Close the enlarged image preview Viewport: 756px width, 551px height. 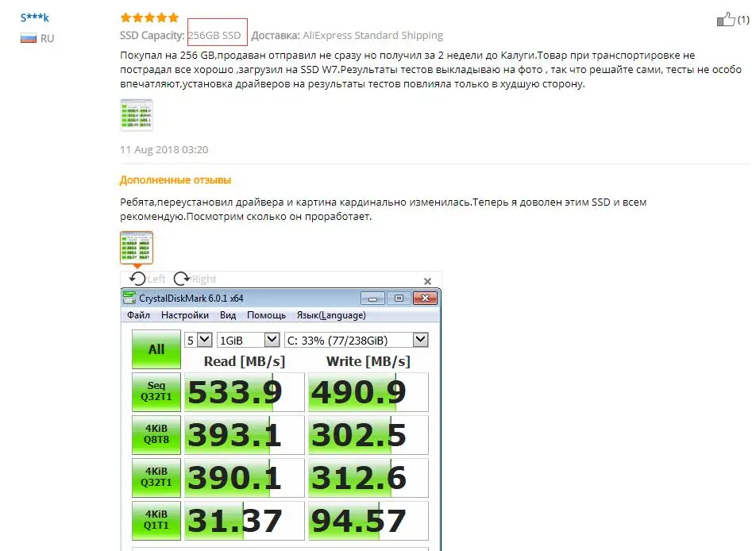427,281
